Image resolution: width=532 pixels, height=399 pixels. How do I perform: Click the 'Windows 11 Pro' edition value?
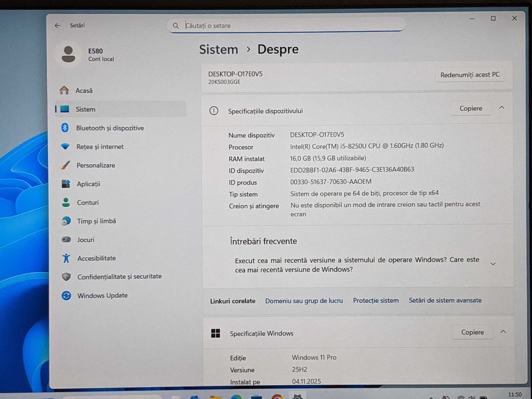[314, 357]
